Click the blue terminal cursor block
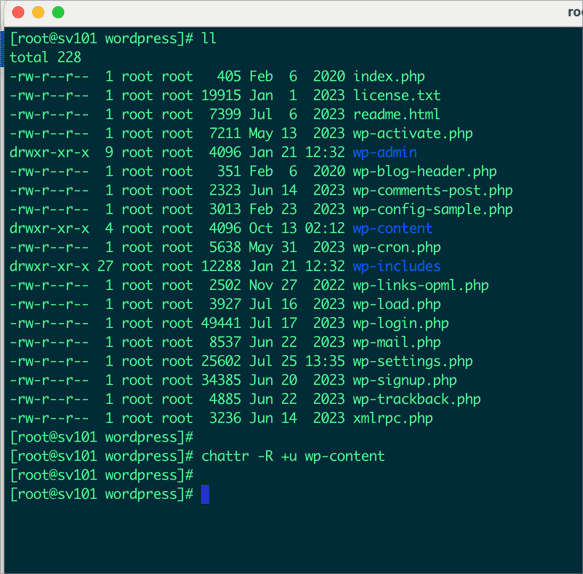The image size is (583, 574). click(205, 494)
